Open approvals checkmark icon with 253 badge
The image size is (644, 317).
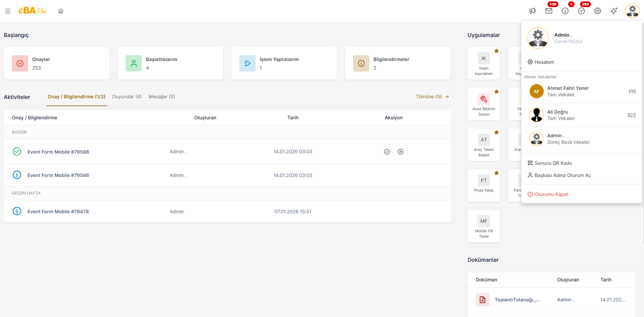click(581, 11)
